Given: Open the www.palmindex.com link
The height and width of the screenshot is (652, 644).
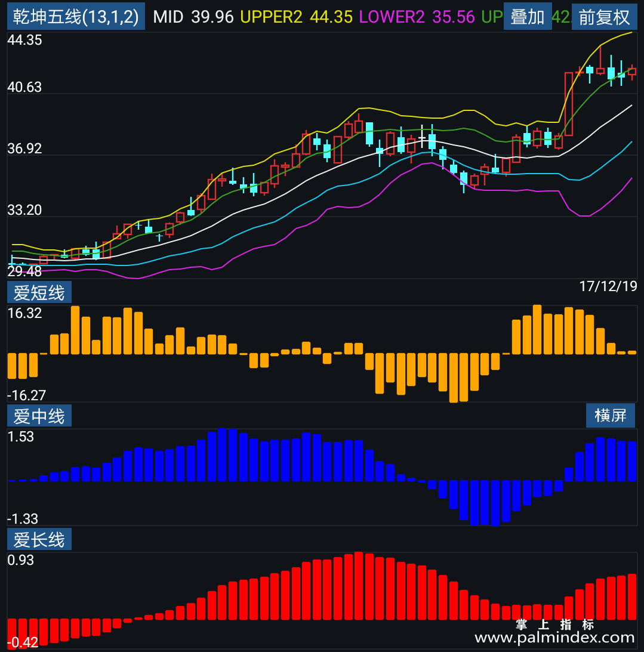Looking at the screenshot, I should pos(554,637).
